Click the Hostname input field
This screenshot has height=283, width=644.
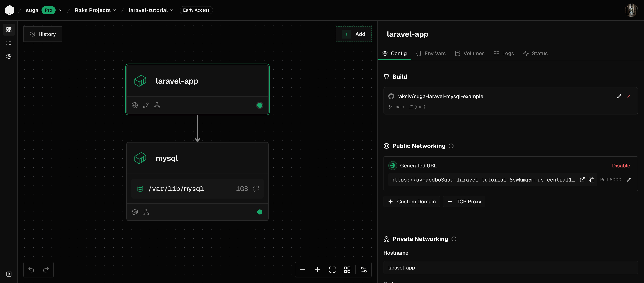point(510,268)
